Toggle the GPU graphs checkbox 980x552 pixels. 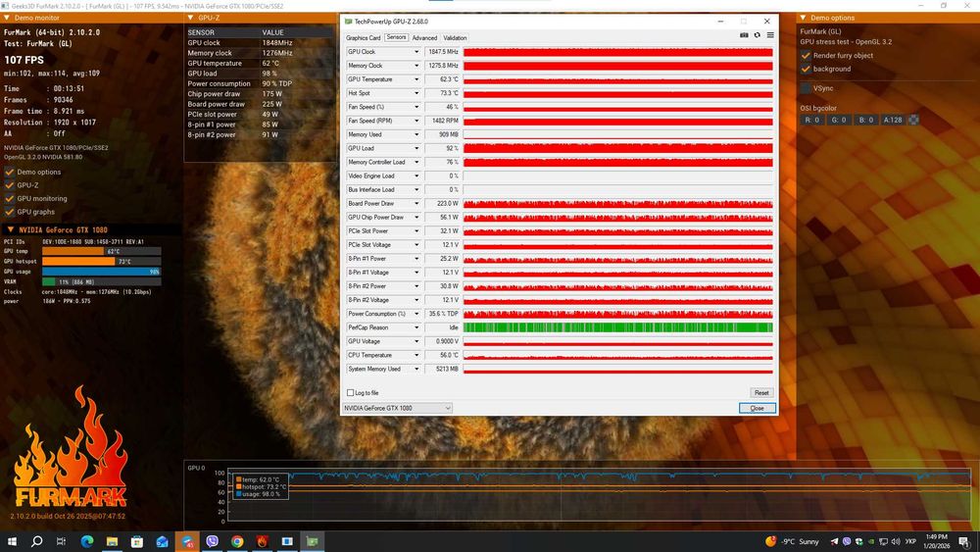click(x=10, y=212)
